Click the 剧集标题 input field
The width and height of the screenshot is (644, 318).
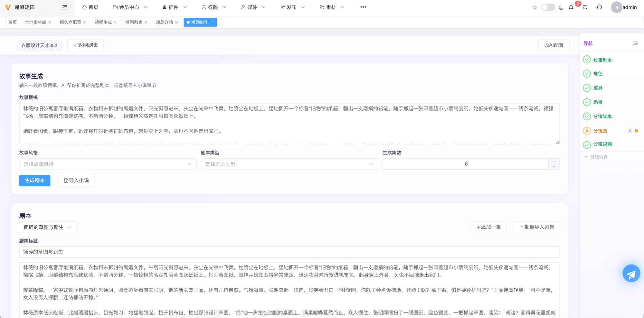tap(289, 252)
